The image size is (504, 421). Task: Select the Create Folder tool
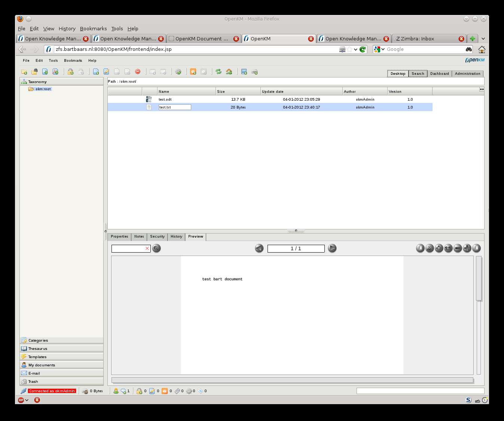tap(24, 71)
